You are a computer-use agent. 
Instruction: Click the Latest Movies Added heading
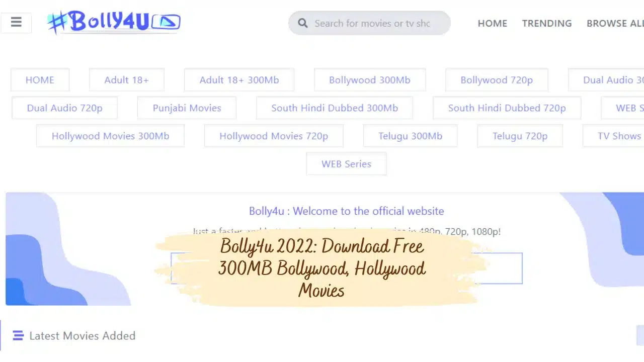[x=83, y=335]
